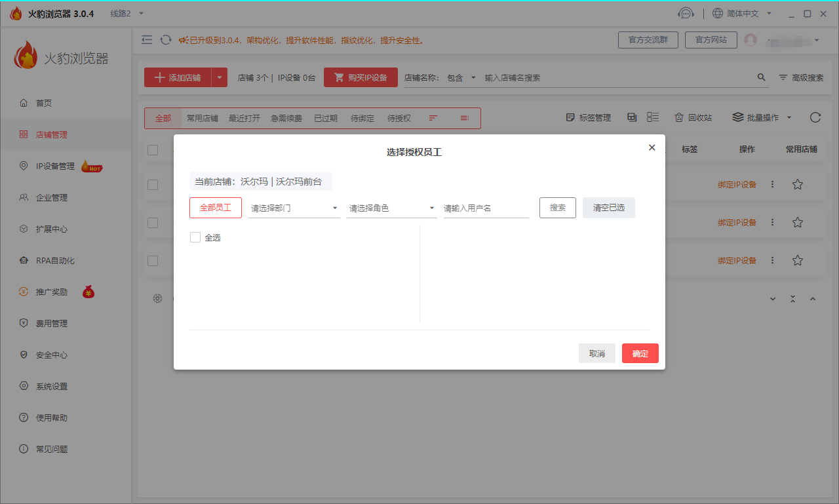Open the language selector 简体中文
Viewport: 839px width, 504px height.
742,14
